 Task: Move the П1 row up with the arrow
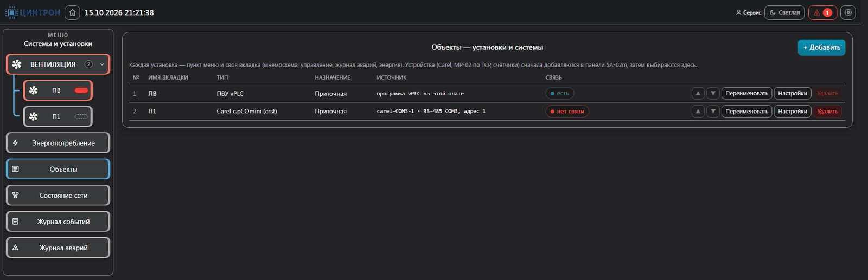tap(698, 111)
